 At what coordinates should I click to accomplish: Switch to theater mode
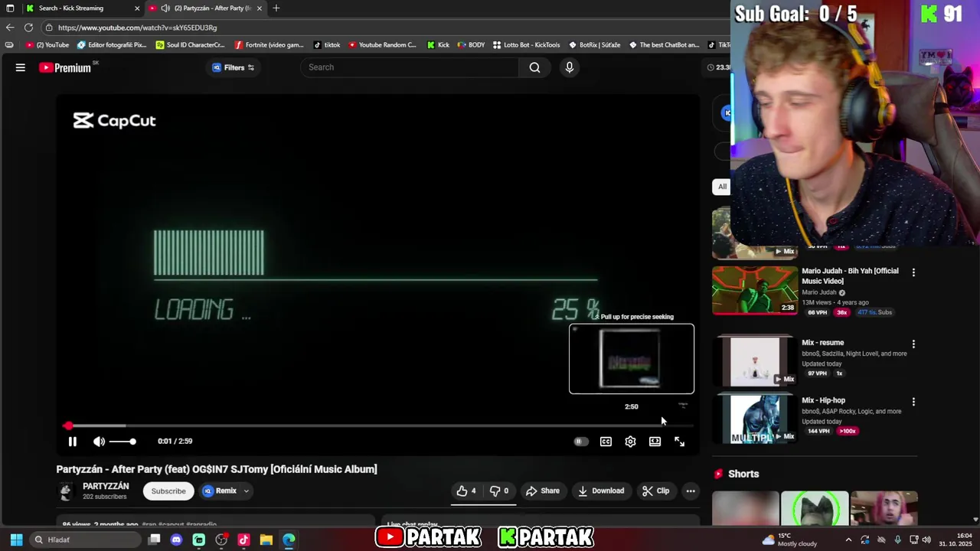coord(655,442)
